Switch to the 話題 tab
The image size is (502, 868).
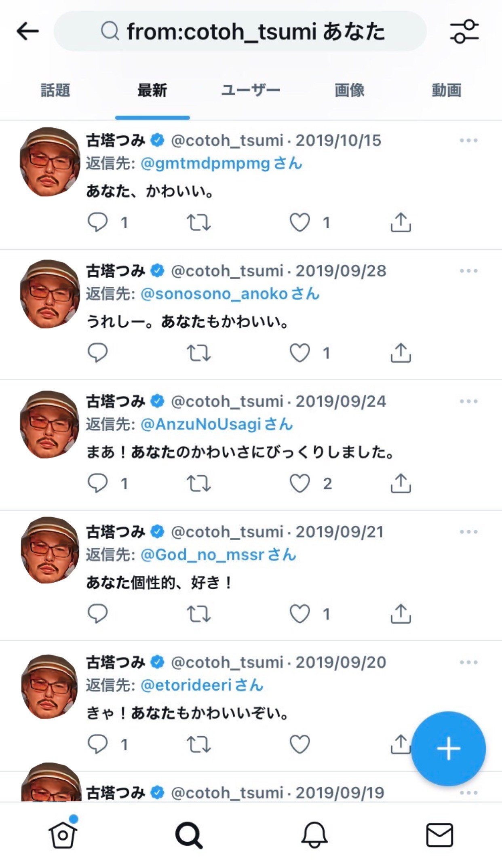click(55, 90)
